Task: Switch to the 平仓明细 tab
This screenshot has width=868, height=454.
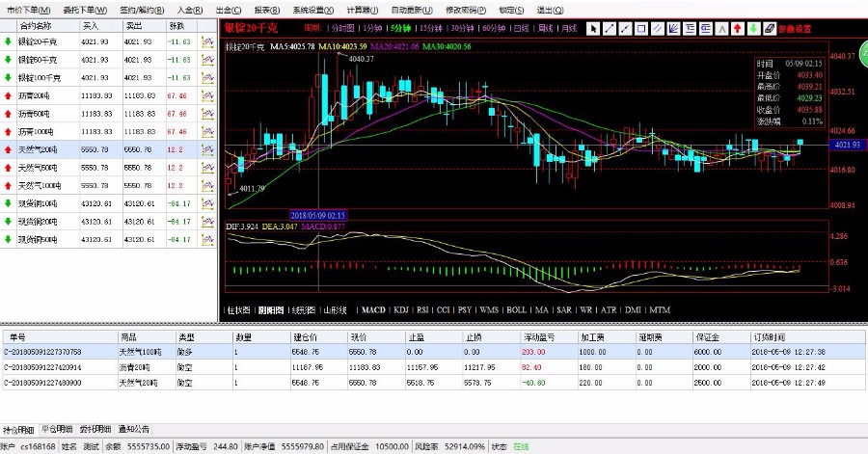Action: click(x=57, y=429)
